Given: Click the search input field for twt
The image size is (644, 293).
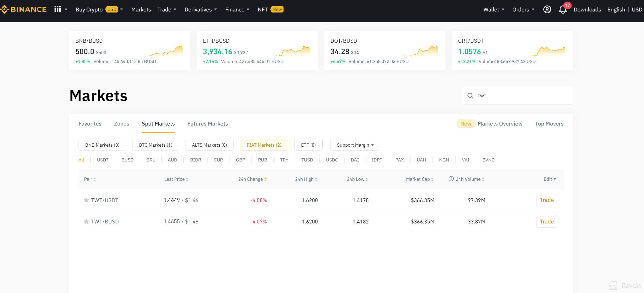Looking at the screenshot, I should (x=517, y=96).
